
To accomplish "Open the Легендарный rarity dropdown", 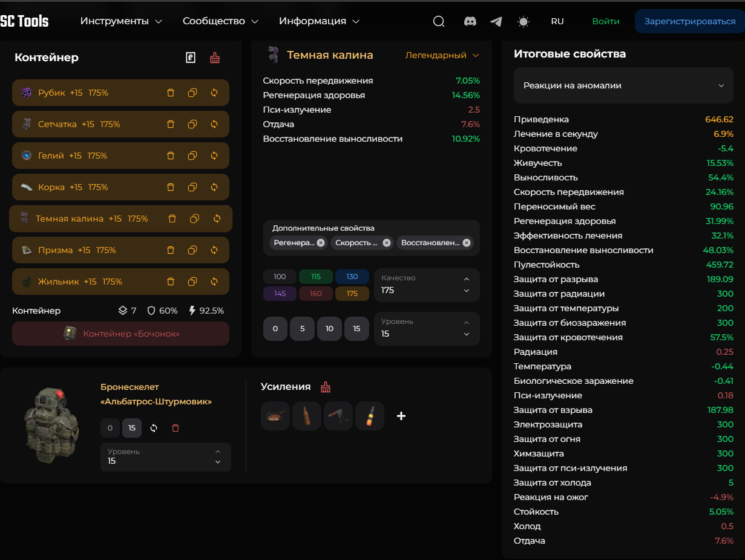I will pos(442,55).
